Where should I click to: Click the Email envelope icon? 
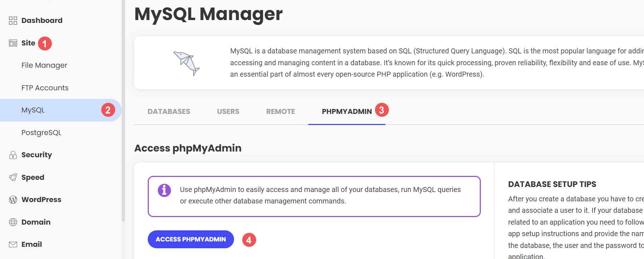[14, 244]
